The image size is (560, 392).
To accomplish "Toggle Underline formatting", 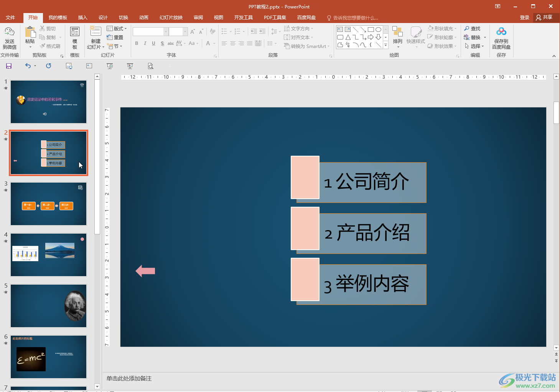I will tap(153, 43).
